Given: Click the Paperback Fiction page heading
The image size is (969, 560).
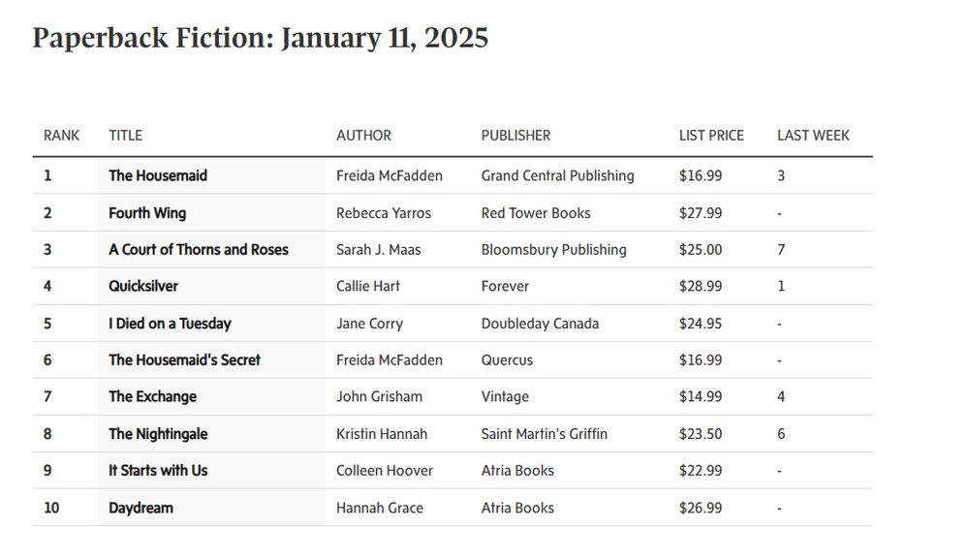Looking at the screenshot, I should (x=260, y=38).
